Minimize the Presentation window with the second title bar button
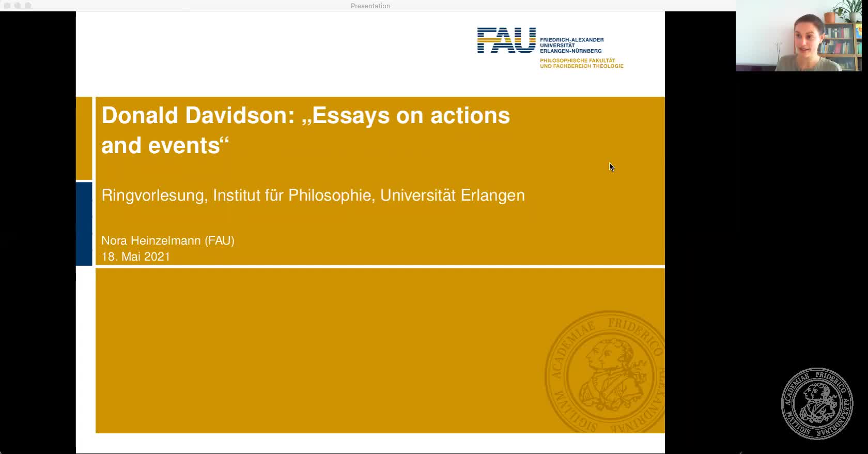868x454 pixels. pos(18,6)
